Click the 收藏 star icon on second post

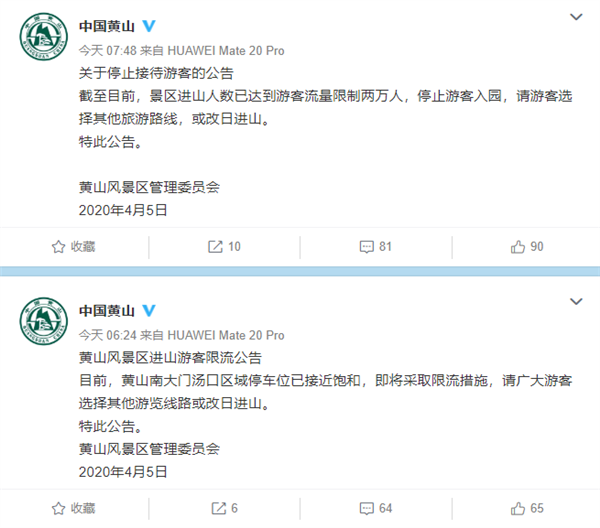[x=58, y=509]
